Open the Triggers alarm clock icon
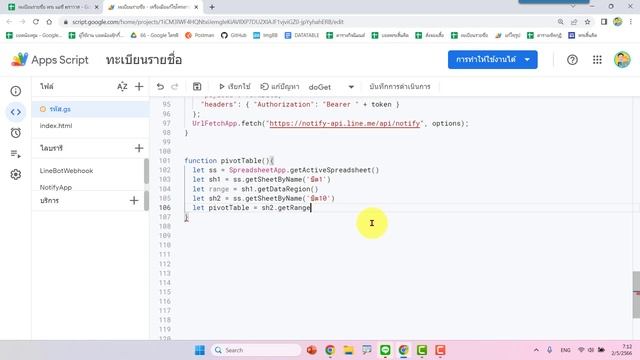This screenshot has width=640, height=360. 16,133
